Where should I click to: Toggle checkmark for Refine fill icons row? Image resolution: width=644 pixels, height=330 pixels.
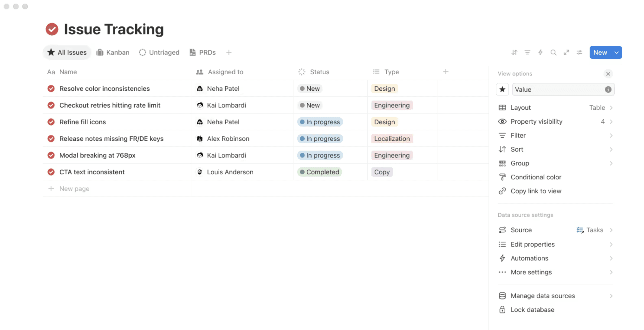51,122
